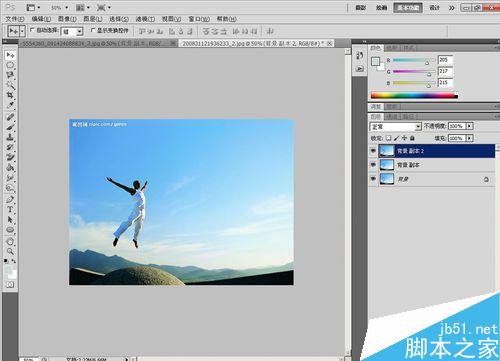Switch to the 设计 workspace

pos(434,7)
